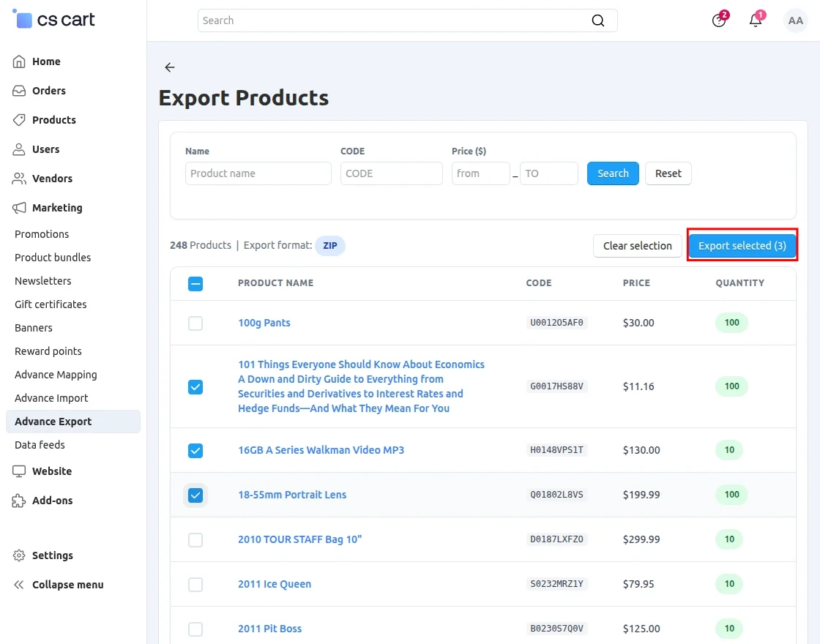Open the Products menu item

click(x=54, y=120)
